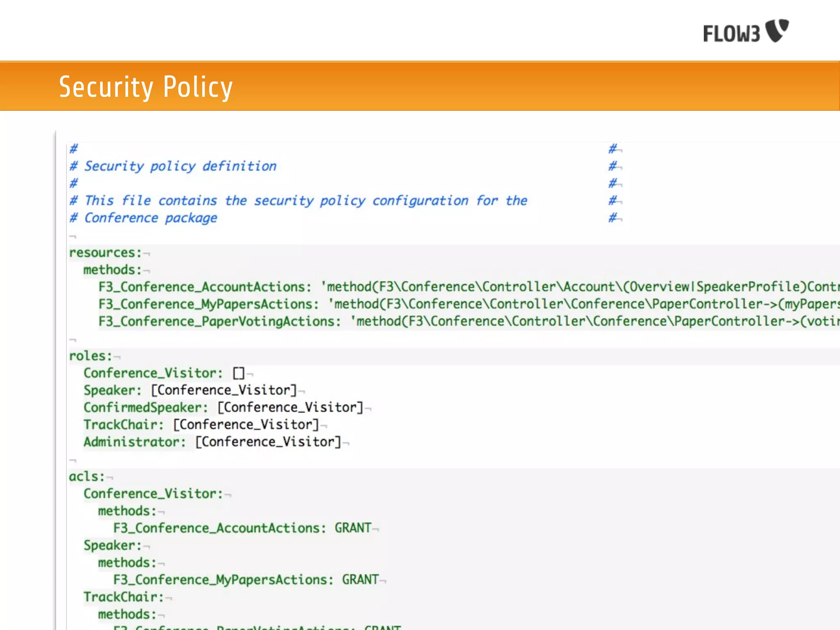Click the 'Administrator: [Conference_Visitor]' role line
Viewport: 840px width, 630px height.
pos(212,442)
